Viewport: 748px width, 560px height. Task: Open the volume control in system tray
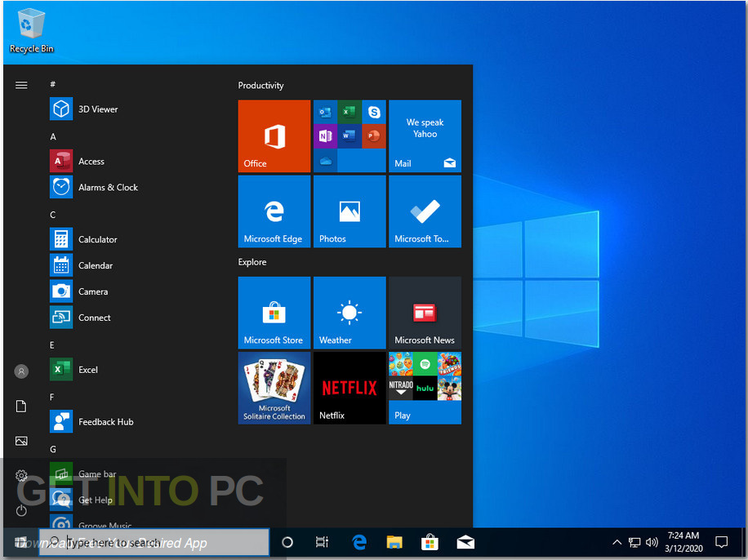pyautogui.click(x=652, y=542)
